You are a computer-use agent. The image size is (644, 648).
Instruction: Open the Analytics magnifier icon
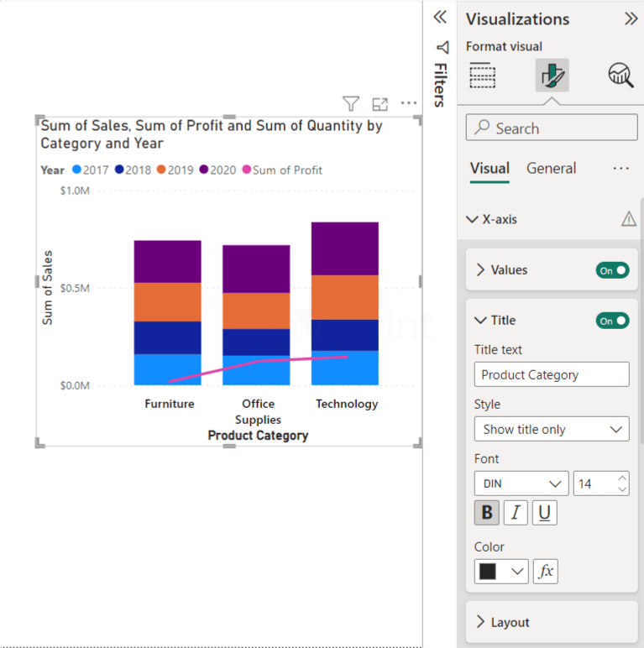[x=620, y=76]
